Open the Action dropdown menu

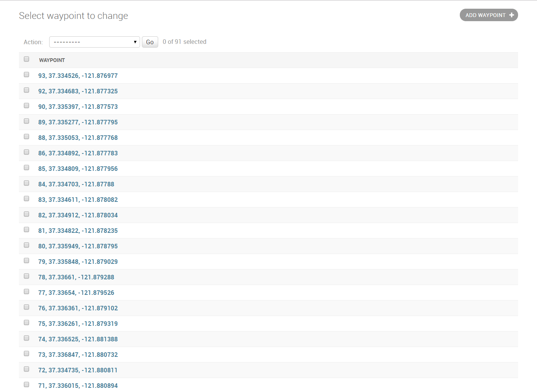[95, 42]
